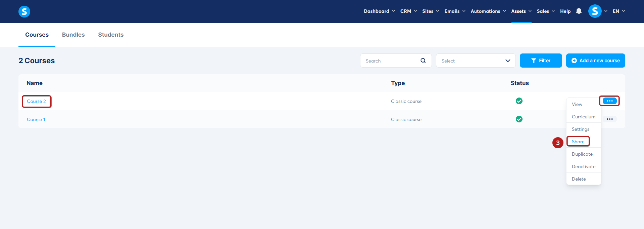The width and height of the screenshot is (644, 229).
Task: Choose Curriculum from the course menu
Action: (584, 117)
